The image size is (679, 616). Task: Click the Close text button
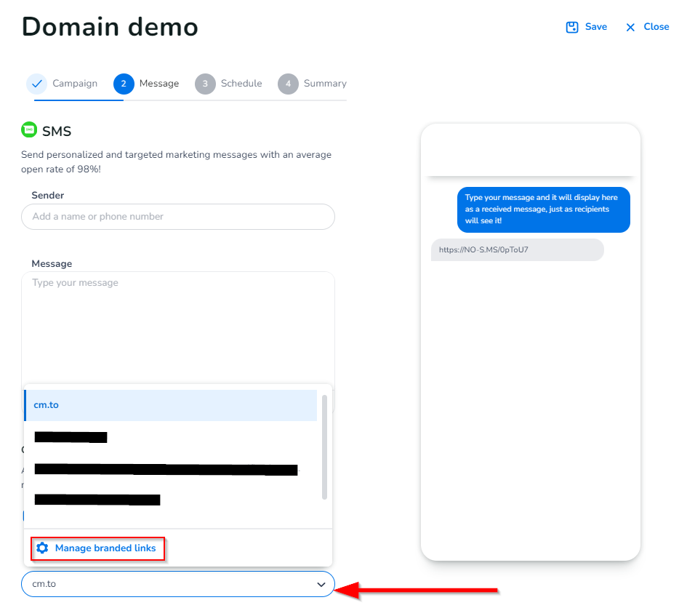(x=656, y=27)
